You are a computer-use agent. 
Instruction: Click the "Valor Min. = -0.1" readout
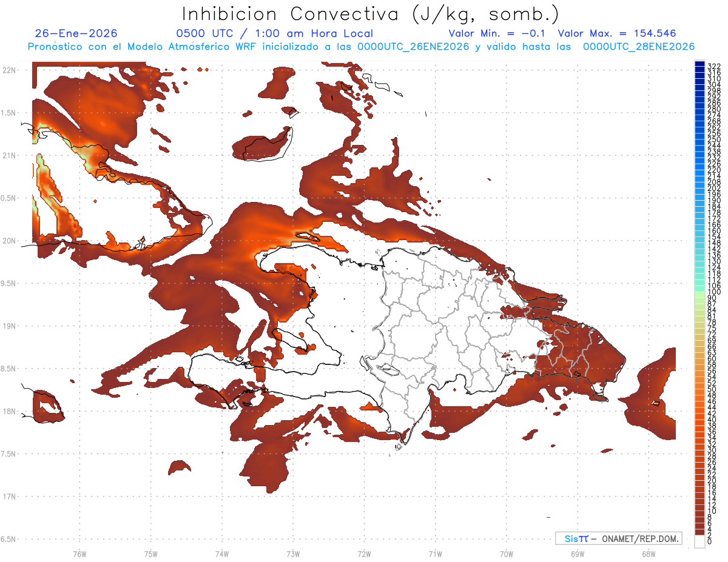pos(498,33)
